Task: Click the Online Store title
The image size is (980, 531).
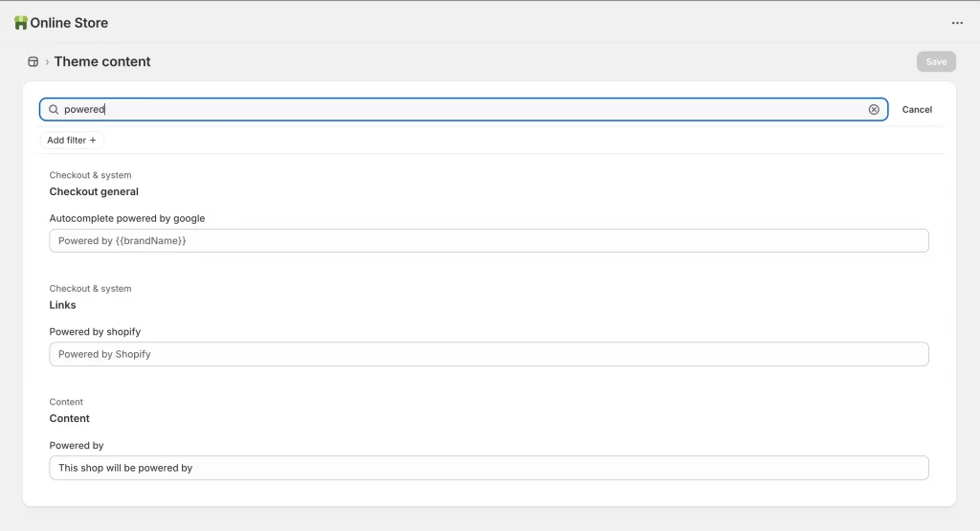Action: [69, 23]
